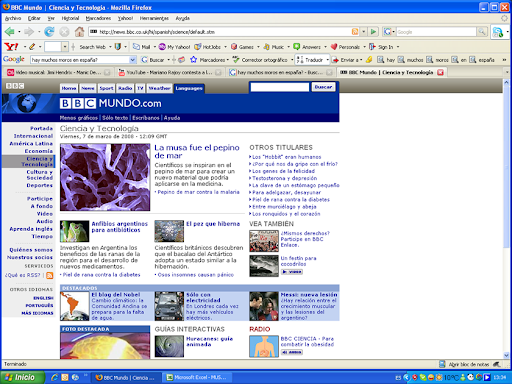Click the América Latina sidebar link
This screenshot has height=384, width=512.
[31, 143]
